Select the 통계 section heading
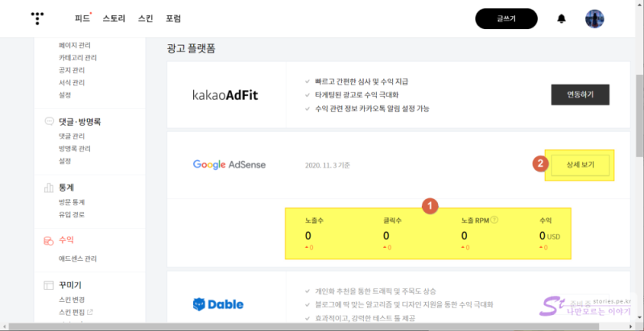This screenshot has width=644, height=331. click(66, 188)
